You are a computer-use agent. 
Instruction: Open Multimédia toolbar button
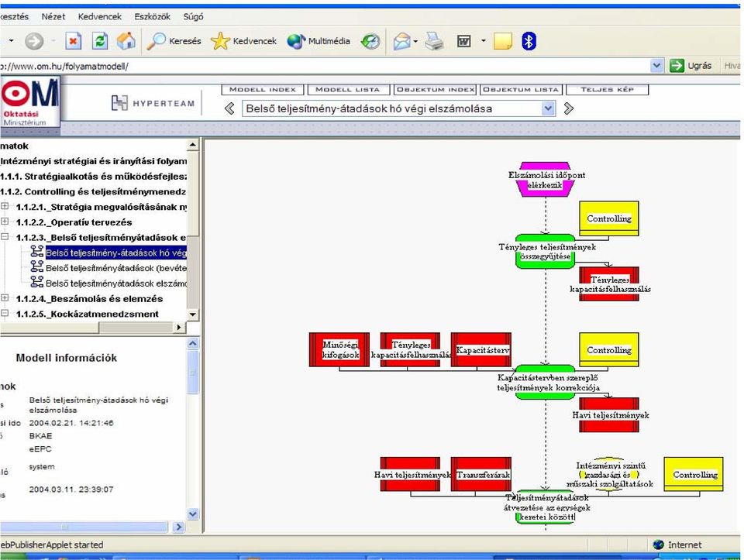pyautogui.click(x=319, y=41)
